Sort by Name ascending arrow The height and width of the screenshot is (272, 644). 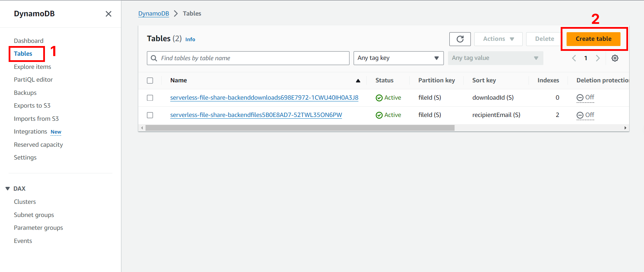(x=358, y=81)
